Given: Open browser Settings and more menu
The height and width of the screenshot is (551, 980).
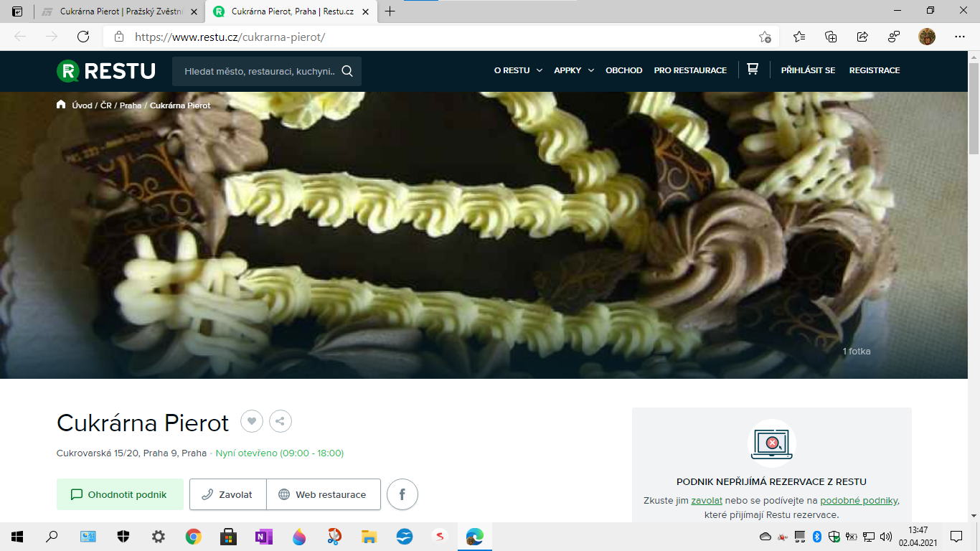Looking at the screenshot, I should (960, 37).
